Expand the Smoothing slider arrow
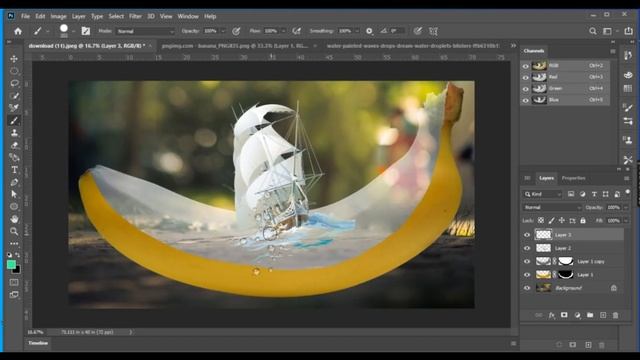 [x=357, y=31]
